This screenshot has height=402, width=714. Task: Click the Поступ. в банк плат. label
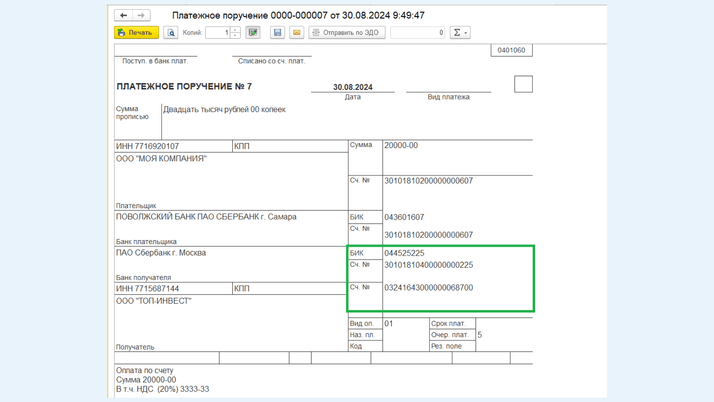pyautogui.click(x=155, y=61)
